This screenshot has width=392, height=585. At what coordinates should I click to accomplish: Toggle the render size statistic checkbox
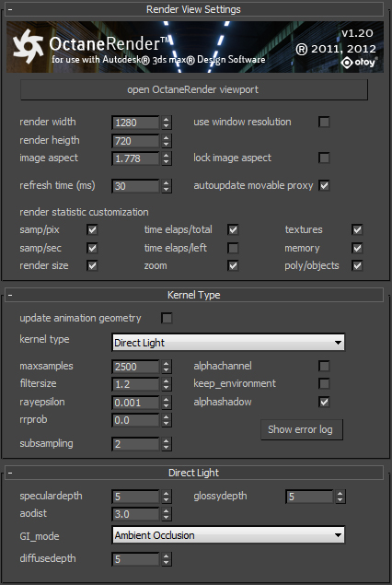tap(92, 265)
